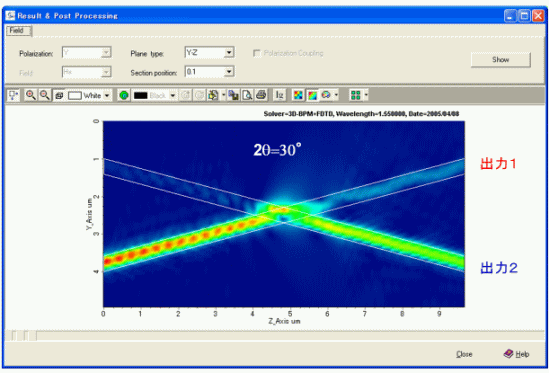This screenshot has height=373, width=549.
Task: Click the save/copy data icon
Action: [x=233, y=95]
